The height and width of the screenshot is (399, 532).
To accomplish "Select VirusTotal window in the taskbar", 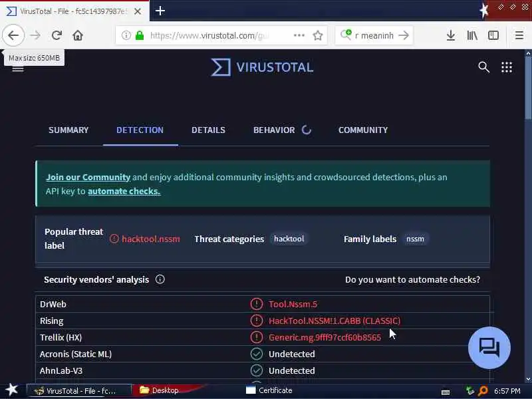I will tap(78, 391).
